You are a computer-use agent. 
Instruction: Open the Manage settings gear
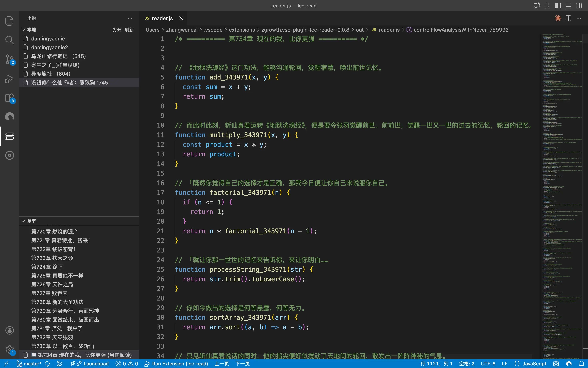pyautogui.click(x=9, y=350)
